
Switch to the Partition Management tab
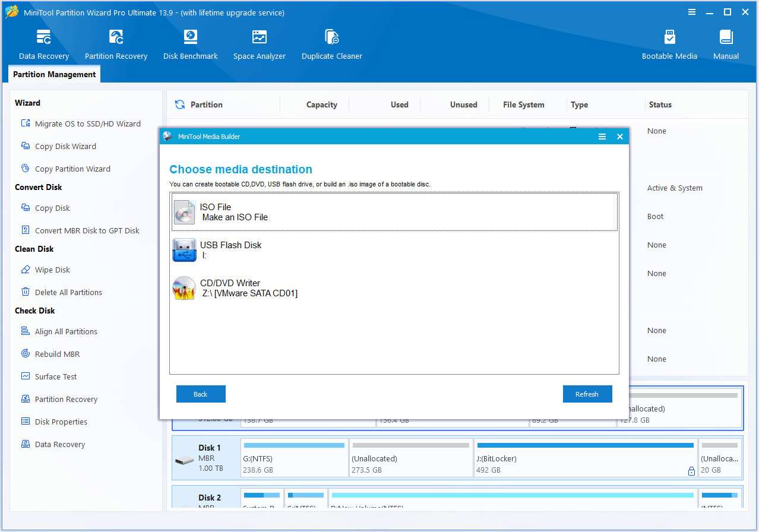55,74
